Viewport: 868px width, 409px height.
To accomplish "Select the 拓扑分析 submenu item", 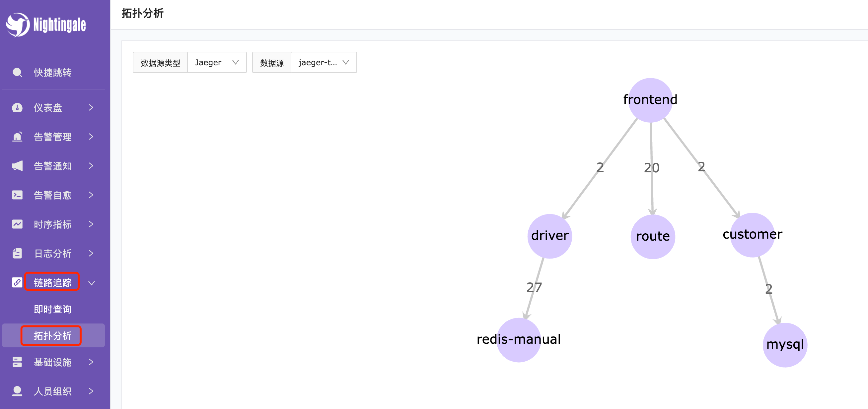I will [52, 336].
